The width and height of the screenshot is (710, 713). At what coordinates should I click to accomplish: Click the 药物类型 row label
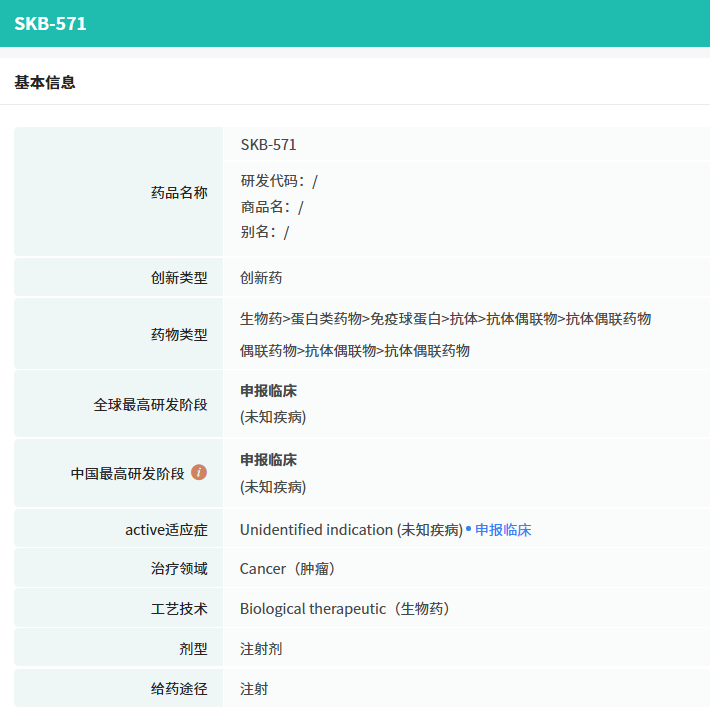coord(179,335)
